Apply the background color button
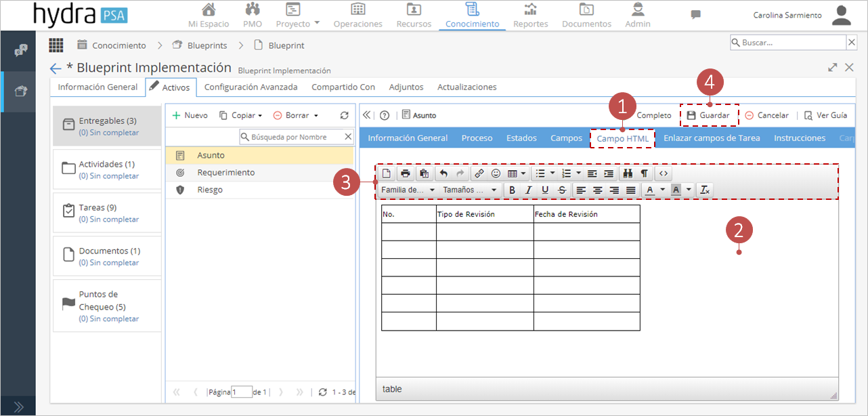The image size is (868, 416). tap(676, 190)
